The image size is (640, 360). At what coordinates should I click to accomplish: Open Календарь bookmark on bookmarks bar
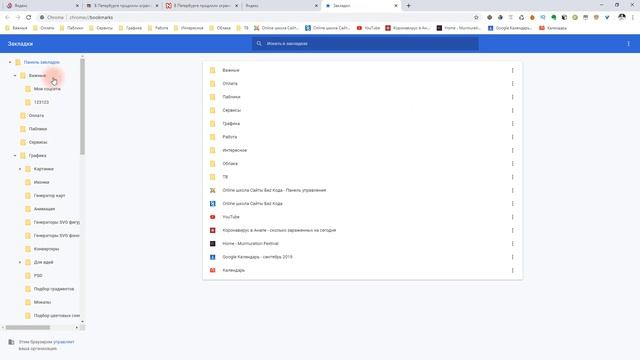point(553,28)
